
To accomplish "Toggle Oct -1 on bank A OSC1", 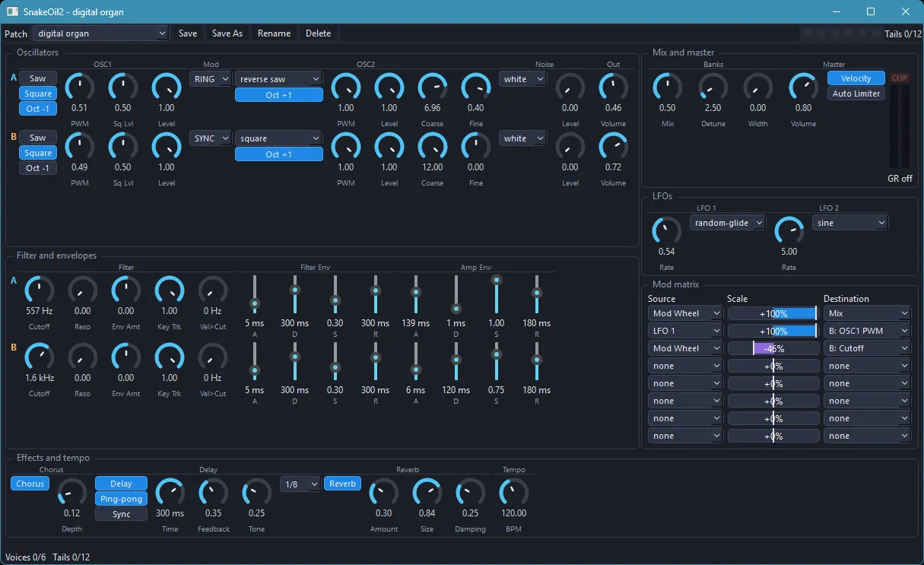I will point(38,109).
